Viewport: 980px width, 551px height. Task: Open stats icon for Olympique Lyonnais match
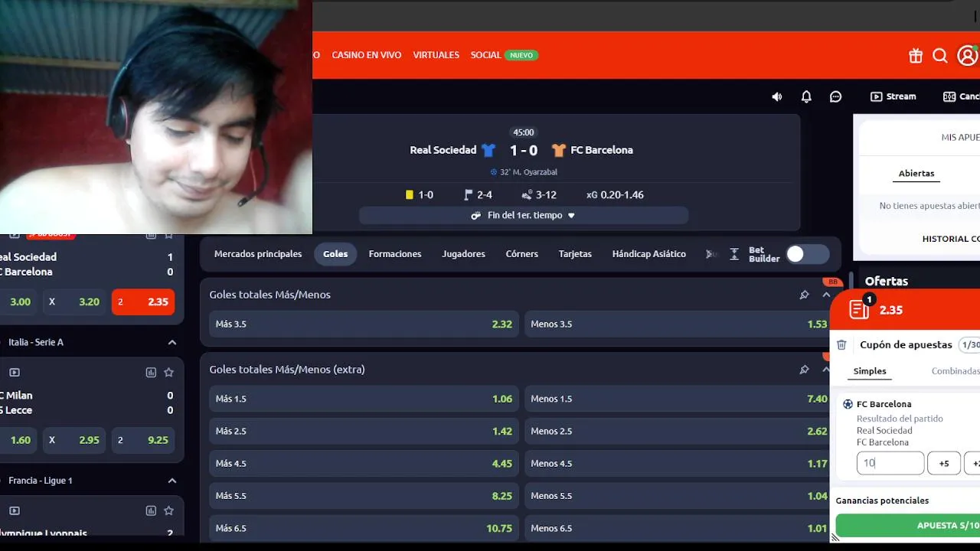coord(151,510)
